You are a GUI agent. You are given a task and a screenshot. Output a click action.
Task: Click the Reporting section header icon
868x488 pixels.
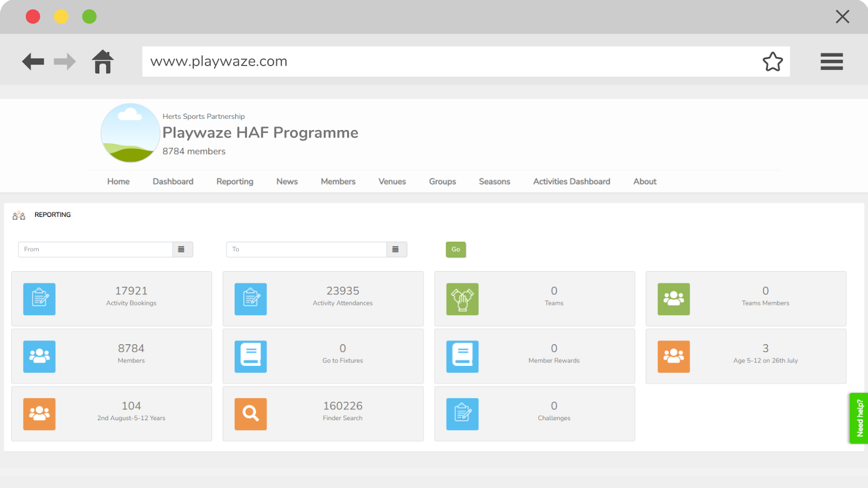coord(19,215)
